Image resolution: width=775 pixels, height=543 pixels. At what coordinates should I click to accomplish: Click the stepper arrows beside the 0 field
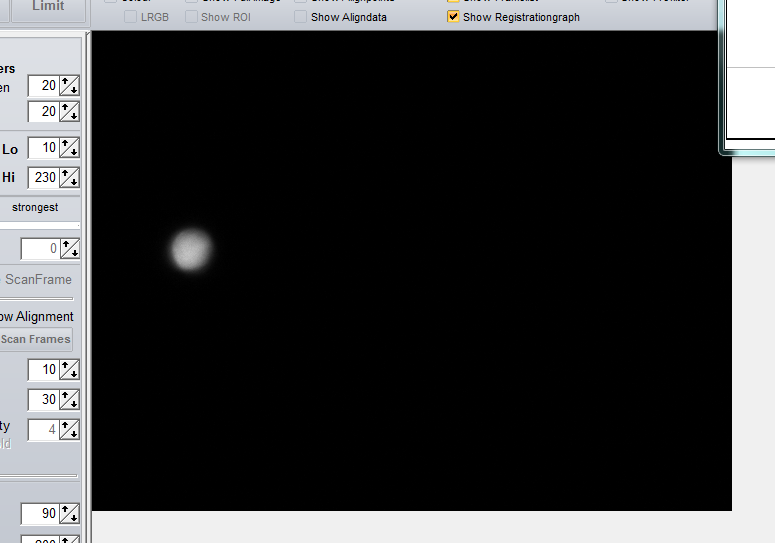70,249
